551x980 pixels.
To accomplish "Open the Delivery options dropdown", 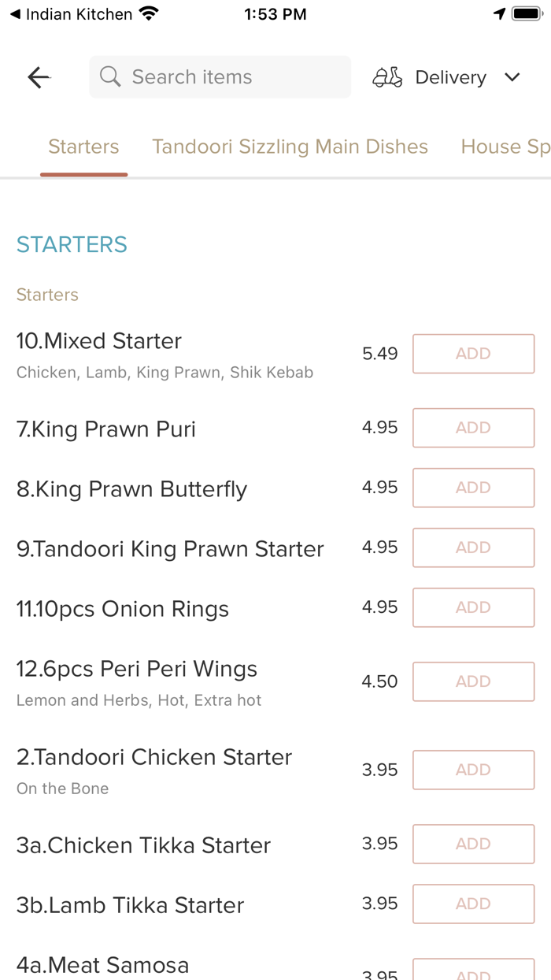I will pyautogui.click(x=450, y=76).
